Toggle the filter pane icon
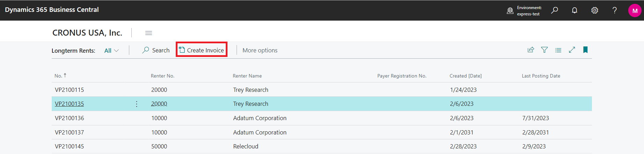The width and height of the screenshot is (644, 154). 544,50
